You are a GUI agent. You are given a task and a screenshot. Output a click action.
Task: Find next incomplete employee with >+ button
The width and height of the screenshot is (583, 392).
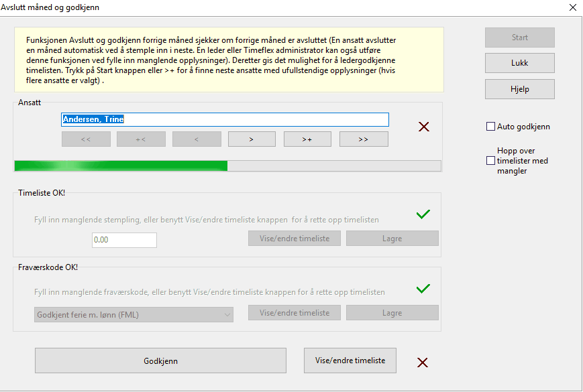[307, 139]
